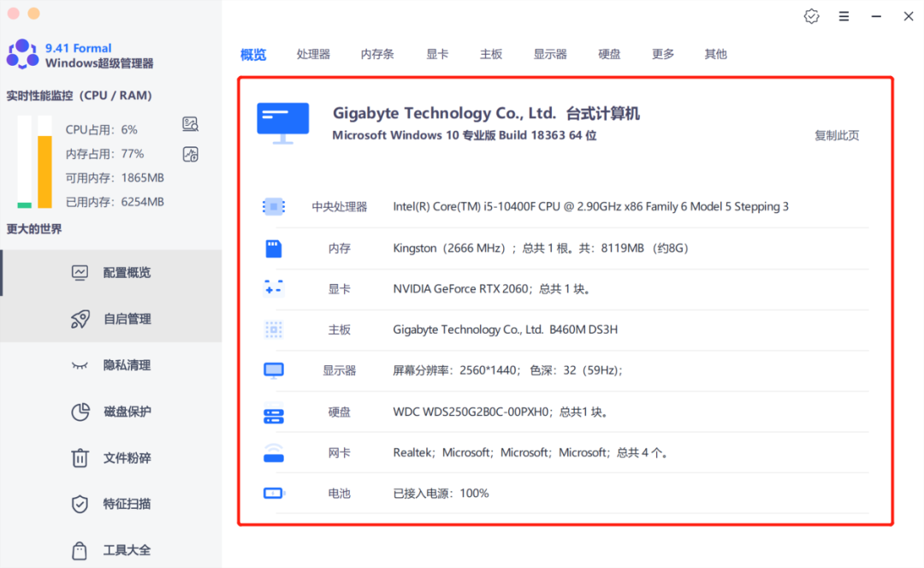Select the 中央处理器 chip icon

pyautogui.click(x=274, y=206)
